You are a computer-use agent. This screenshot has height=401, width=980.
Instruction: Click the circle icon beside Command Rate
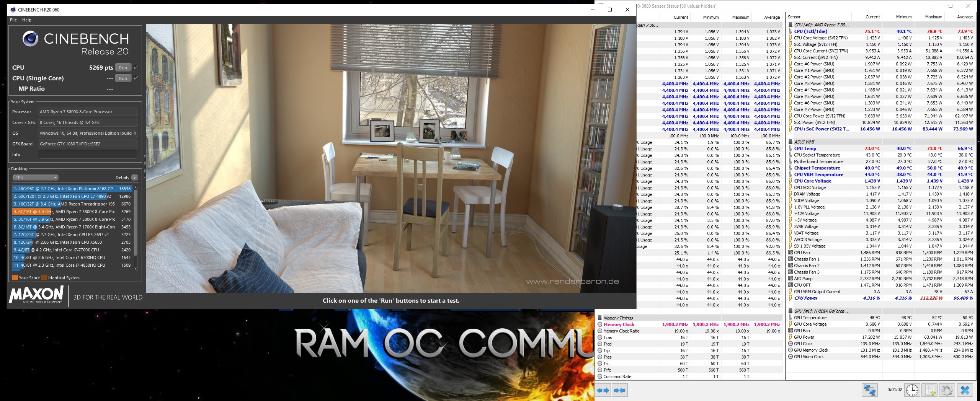tap(600, 377)
